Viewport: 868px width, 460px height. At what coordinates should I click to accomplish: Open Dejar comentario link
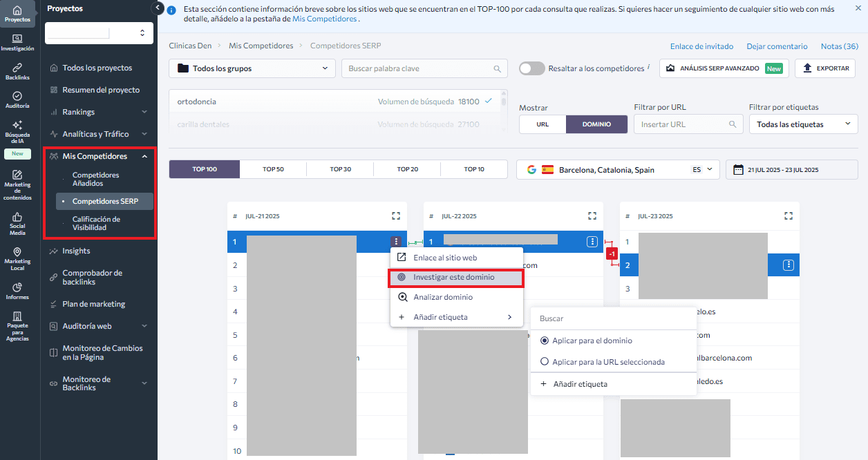(777, 46)
